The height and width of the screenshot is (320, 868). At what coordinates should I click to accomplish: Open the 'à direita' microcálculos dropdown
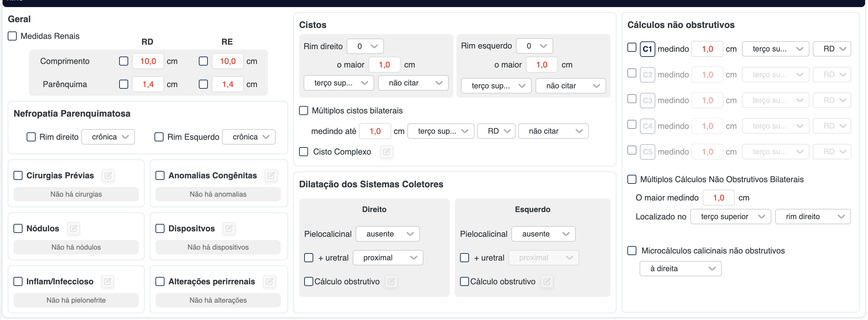pyautogui.click(x=680, y=269)
